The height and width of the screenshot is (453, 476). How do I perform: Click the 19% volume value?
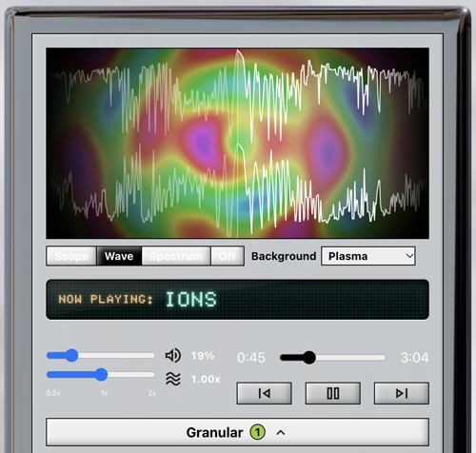pyautogui.click(x=203, y=356)
